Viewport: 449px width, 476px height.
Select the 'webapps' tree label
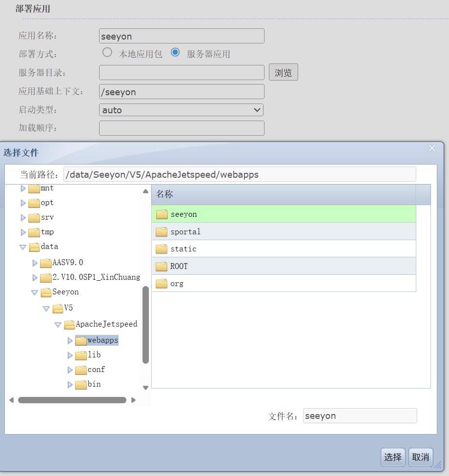(x=102, y=340)
